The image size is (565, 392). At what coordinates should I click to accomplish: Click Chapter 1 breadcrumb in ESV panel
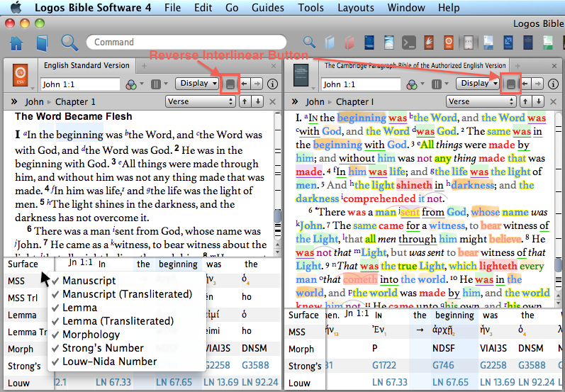click(75, 102)
